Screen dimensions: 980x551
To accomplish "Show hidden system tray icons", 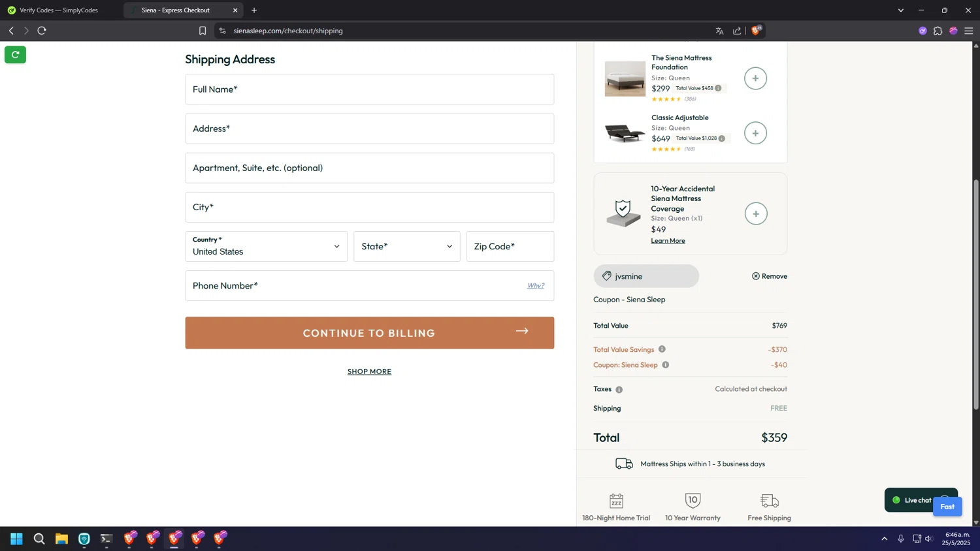I will [x=885, y=539].
